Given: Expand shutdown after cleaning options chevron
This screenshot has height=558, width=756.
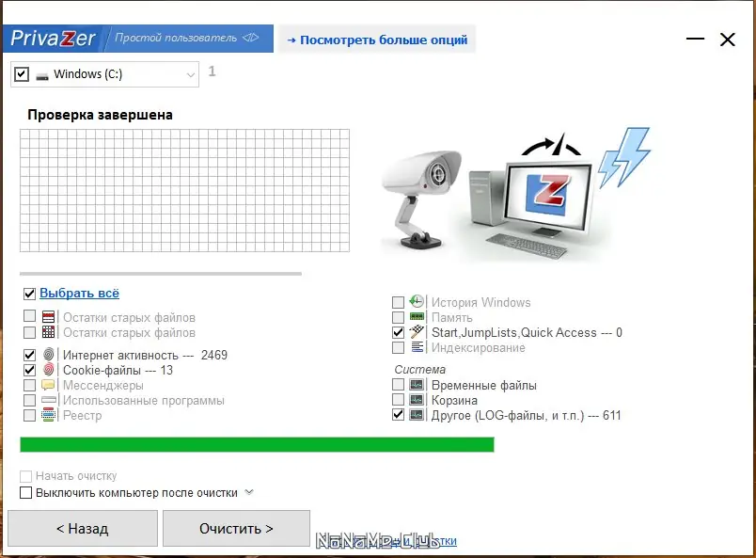Looking at the screenshot, I should point(249,492).
